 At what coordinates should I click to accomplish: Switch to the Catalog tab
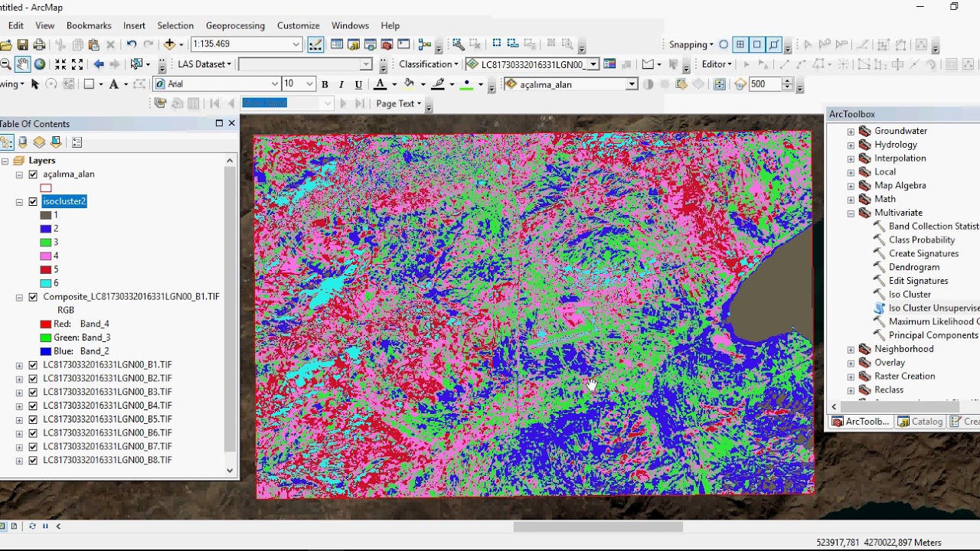click(x=920, y=422)
